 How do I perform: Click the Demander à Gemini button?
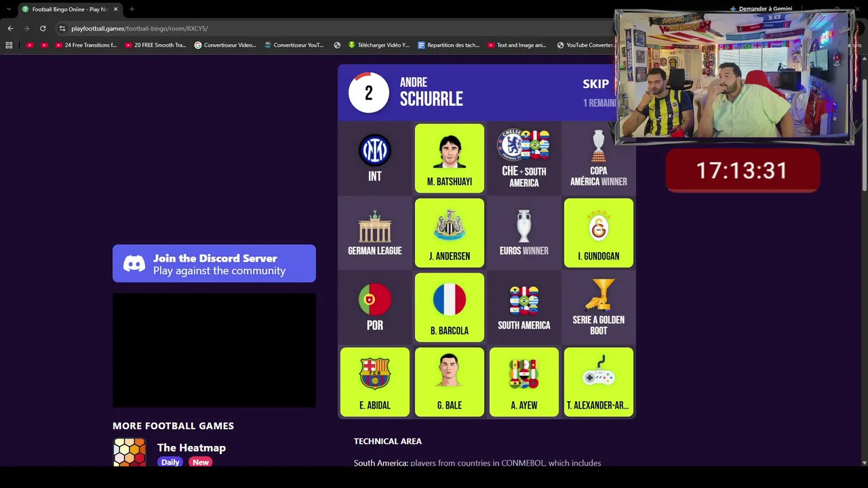click(761, 9)
